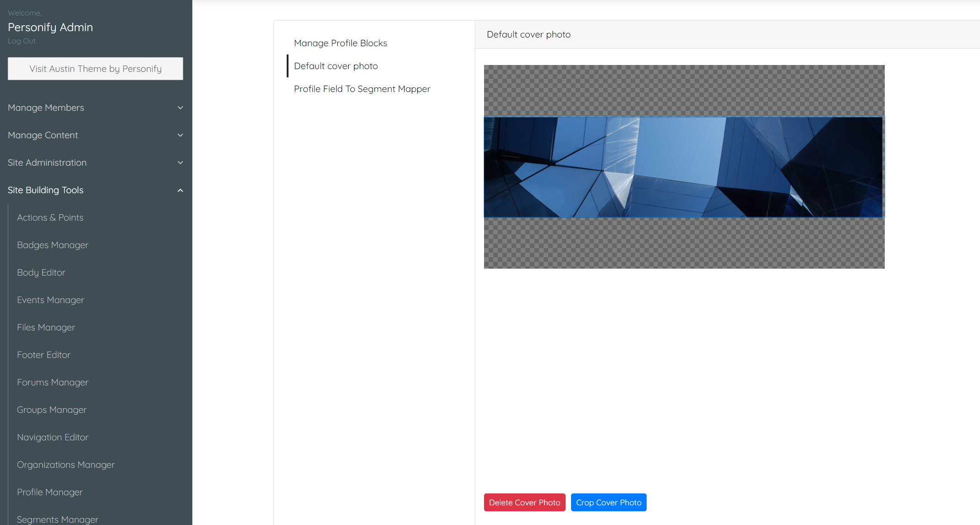
Task: Collapse the Site Building Tools chevron
Action: point(180,190)
